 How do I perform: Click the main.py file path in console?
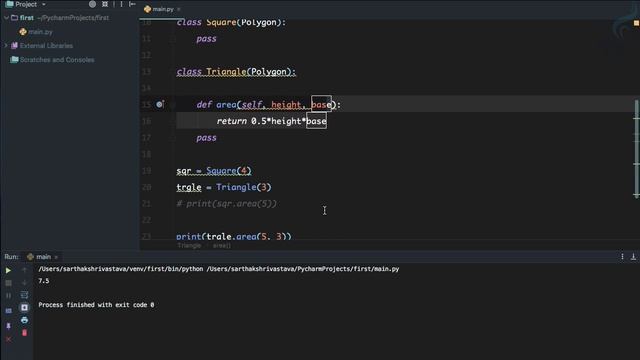[303, 269]
